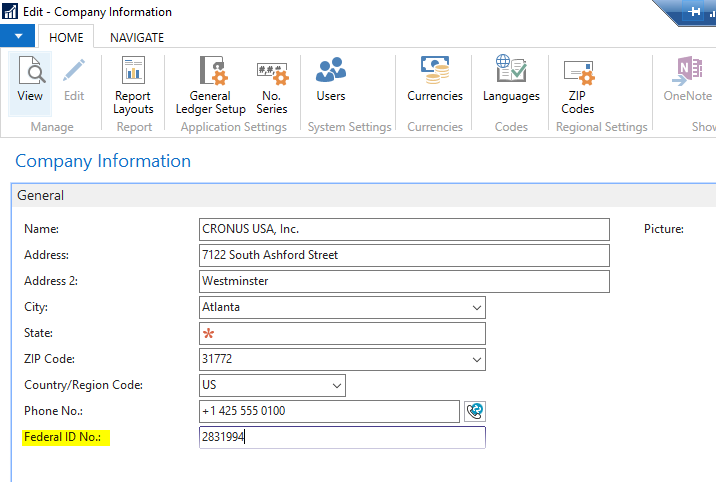Viewport: 716px width, 482px height.
Task: Open the No. Series settings
Action: point(272,85)
